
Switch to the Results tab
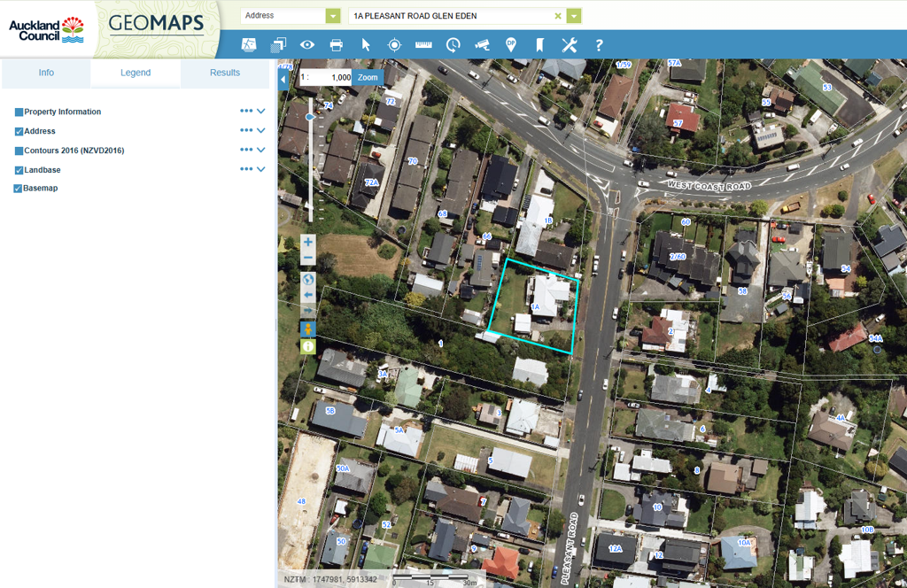[225, 73]
